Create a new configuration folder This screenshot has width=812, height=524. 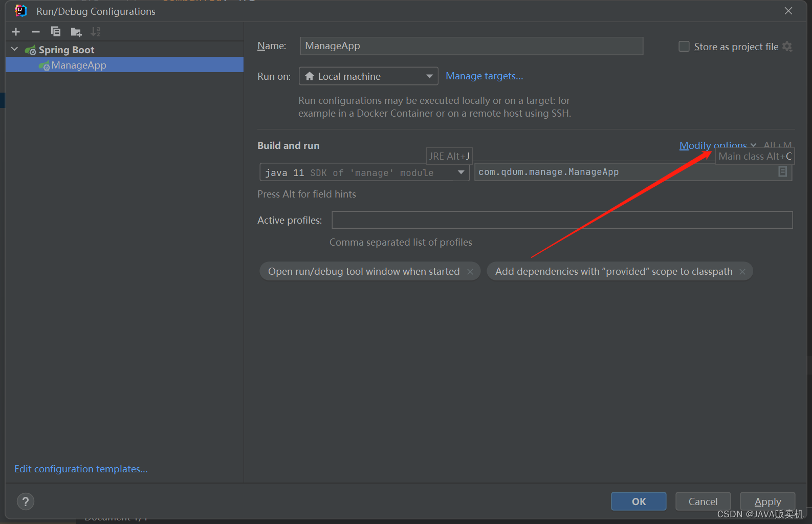click(76, 32)
